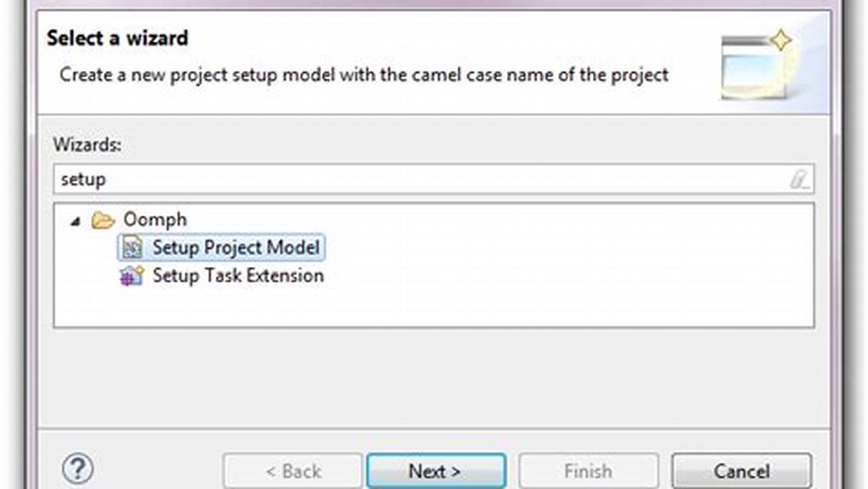Click the clear filter icon in search field

(x=801, y=179)
